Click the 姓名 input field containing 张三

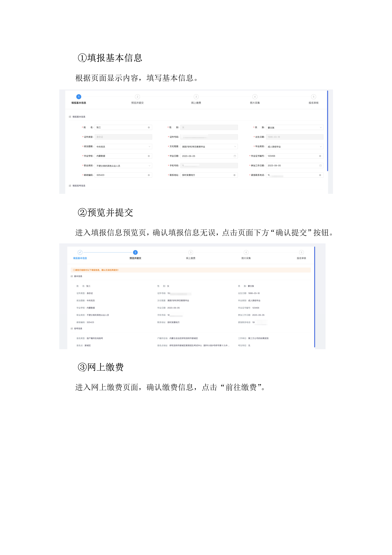click(x=121, y=127)
